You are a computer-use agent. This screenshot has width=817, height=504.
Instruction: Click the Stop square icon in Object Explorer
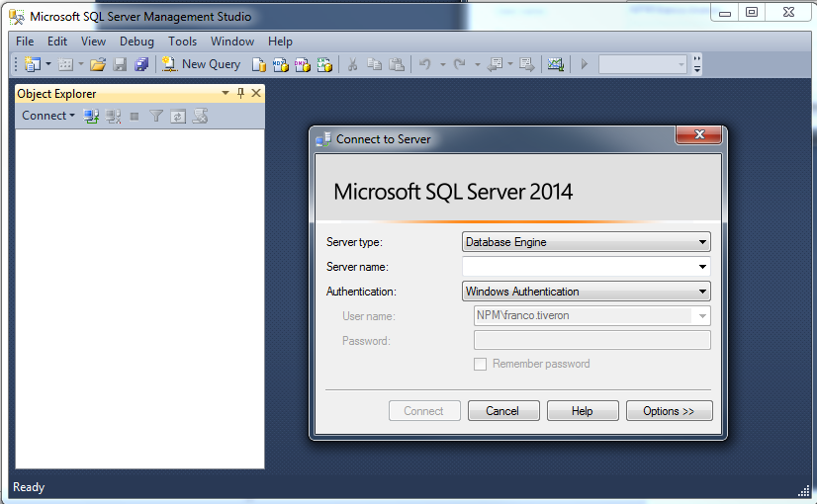point(135,116)
